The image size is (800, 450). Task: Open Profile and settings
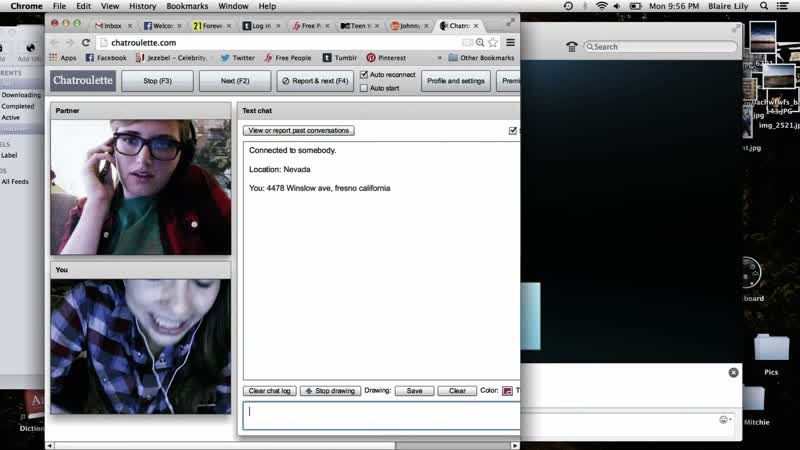pyautogui.click(x=456, y=81)
